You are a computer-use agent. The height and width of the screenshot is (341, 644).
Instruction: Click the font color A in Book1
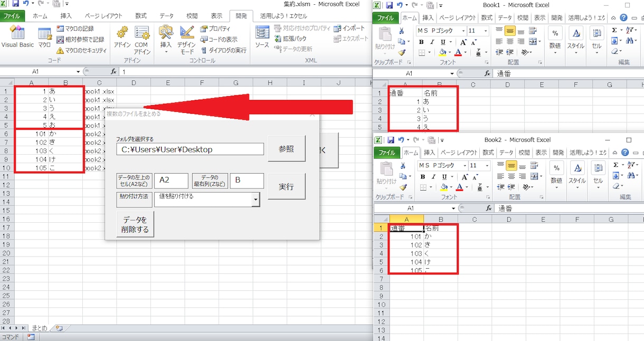(x=458, y=52)
